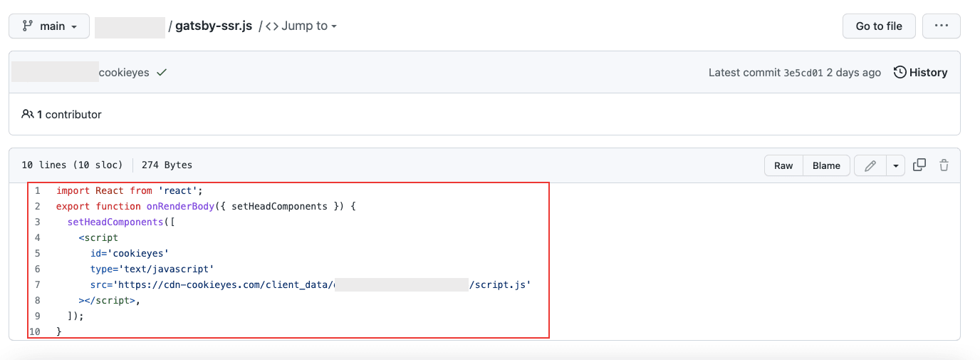View the Raw file contents
The width and height of the screenshot is (980, 360).
click(783, 165)
